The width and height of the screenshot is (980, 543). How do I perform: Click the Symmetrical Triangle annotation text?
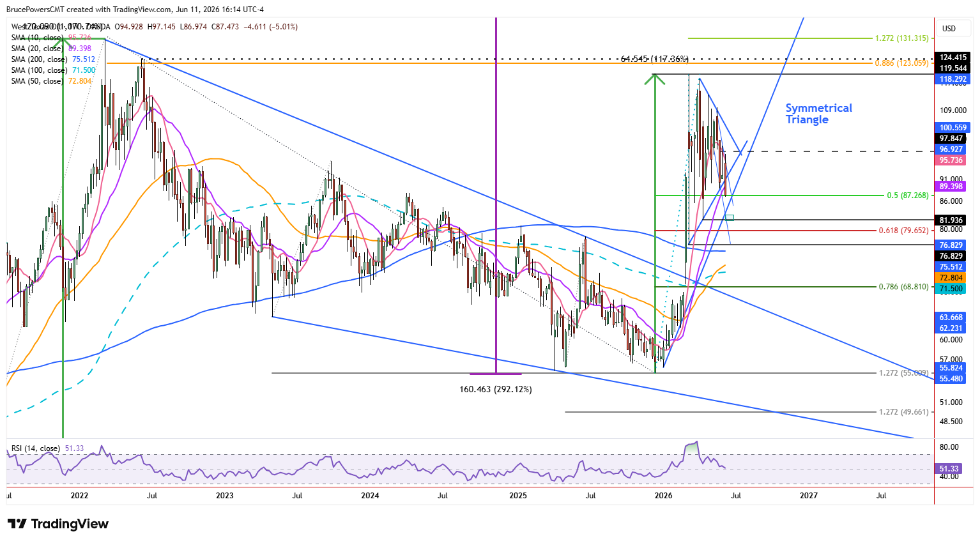pos(818,114)
